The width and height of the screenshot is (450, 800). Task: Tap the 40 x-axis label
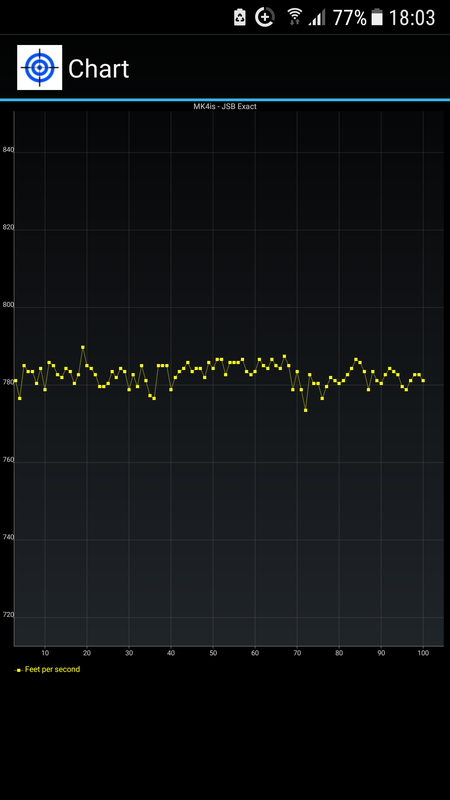pos(171,653)
